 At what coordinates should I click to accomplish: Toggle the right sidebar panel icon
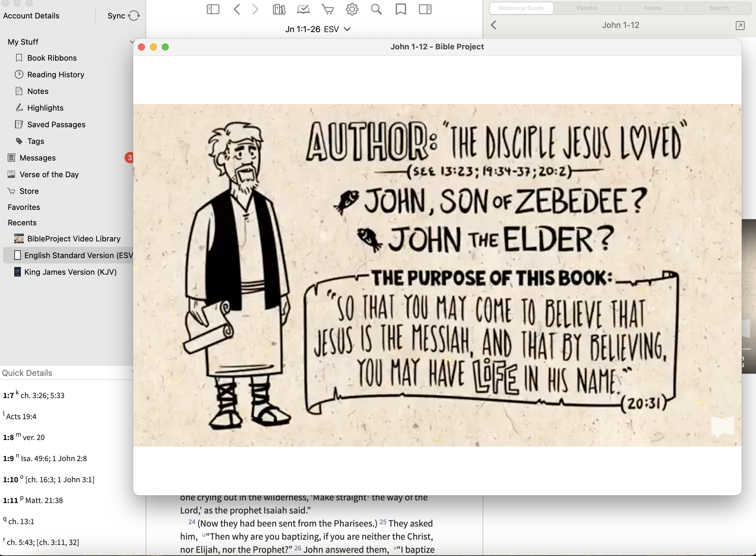[425, 9]
